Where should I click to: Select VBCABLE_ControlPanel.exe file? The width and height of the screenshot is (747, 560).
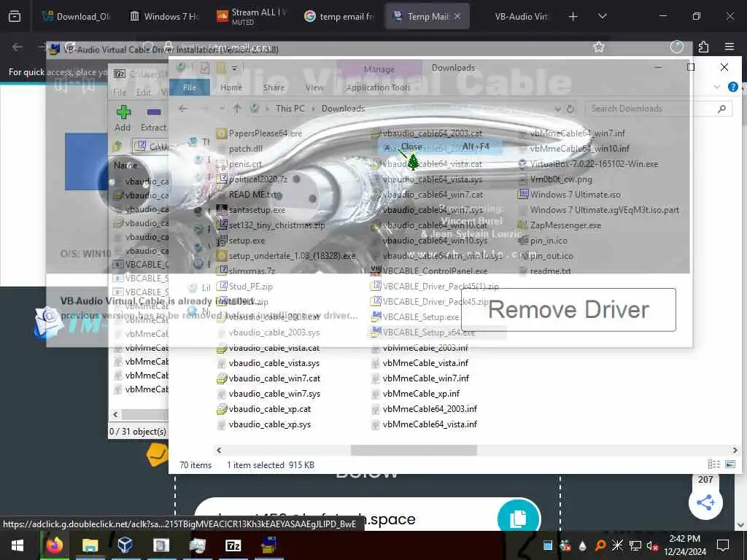pos(429,271)
